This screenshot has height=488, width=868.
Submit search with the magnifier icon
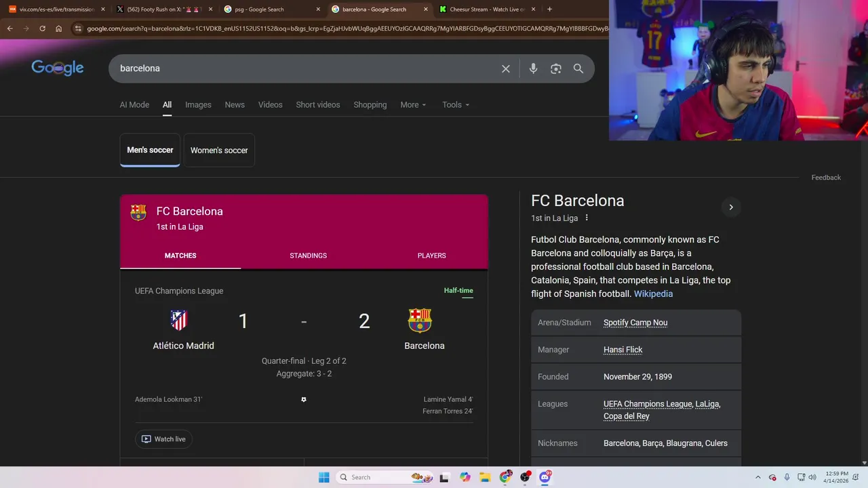coord(578,68)
